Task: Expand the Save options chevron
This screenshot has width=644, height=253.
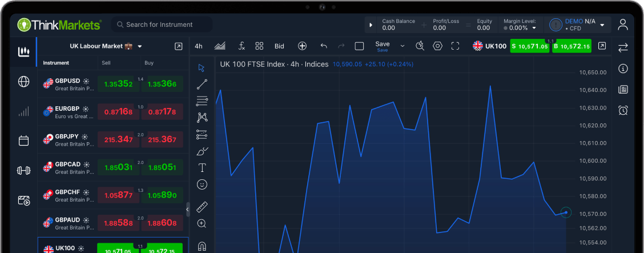Action: pos(402,46)
